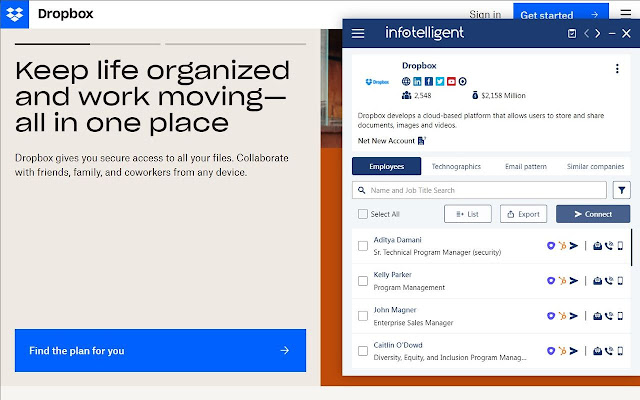
Task: Check the box for John Magner
Action: (x=362, y=316)
